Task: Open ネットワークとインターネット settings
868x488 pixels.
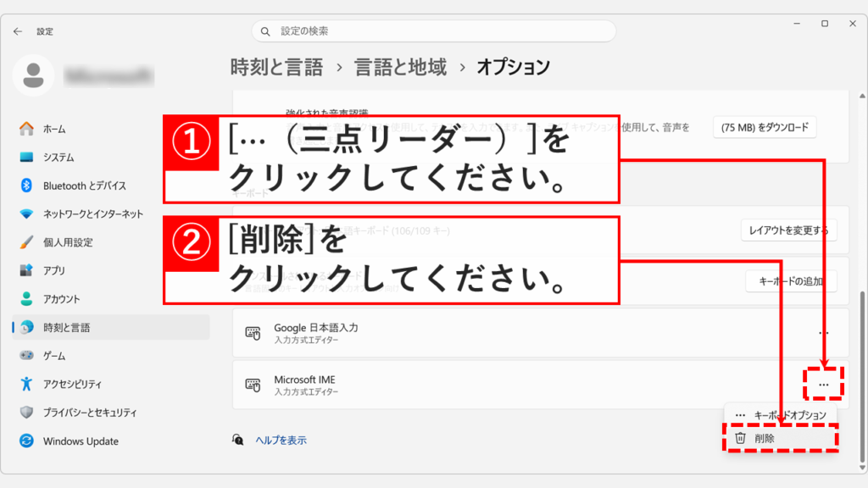Action: (111, 214)
